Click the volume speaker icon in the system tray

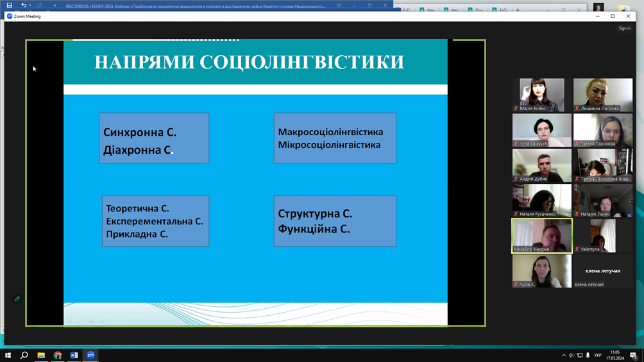tap(572, 356)
